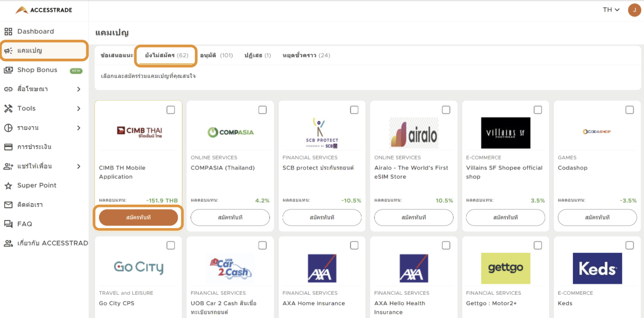Viewport: 644px width, 318px height.
Task: Tick the Codashop card checkbox
Action: (x=630, y=110)
